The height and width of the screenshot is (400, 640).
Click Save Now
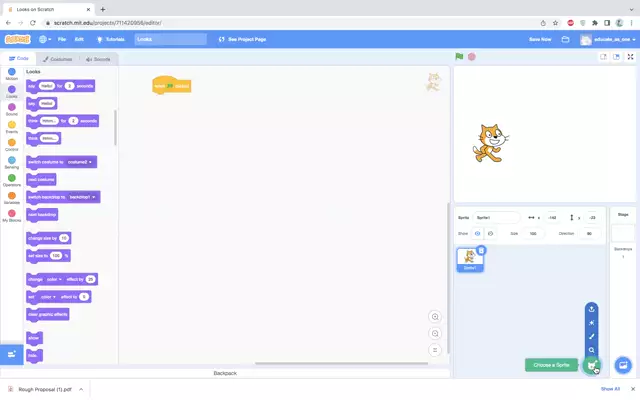click(x=540, y=39)
